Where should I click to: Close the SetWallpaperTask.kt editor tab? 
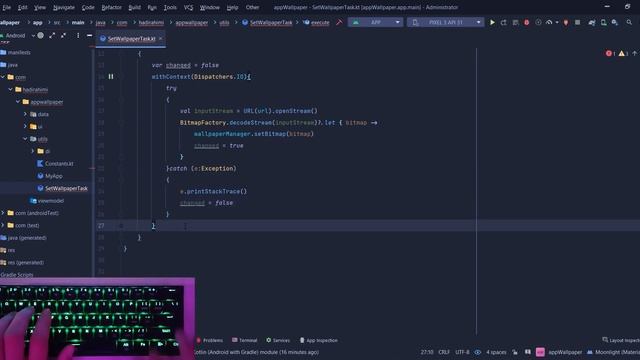pos(160,39)
